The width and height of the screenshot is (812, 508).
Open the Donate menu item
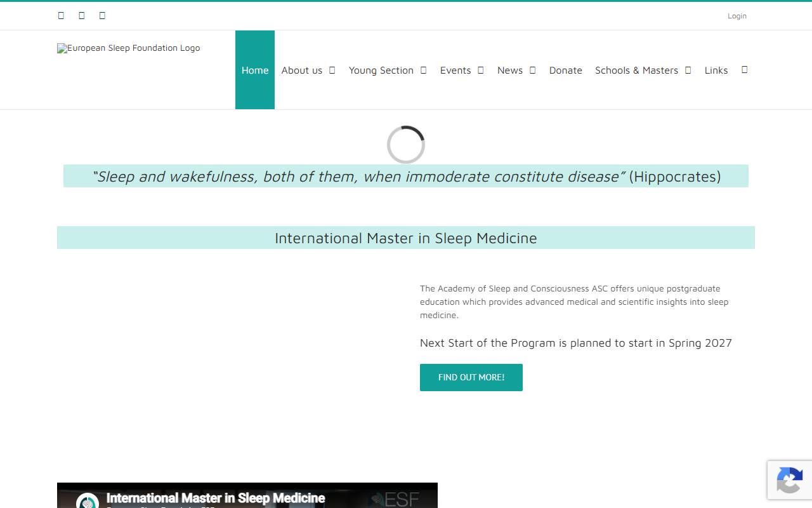[x=566, y=70]
